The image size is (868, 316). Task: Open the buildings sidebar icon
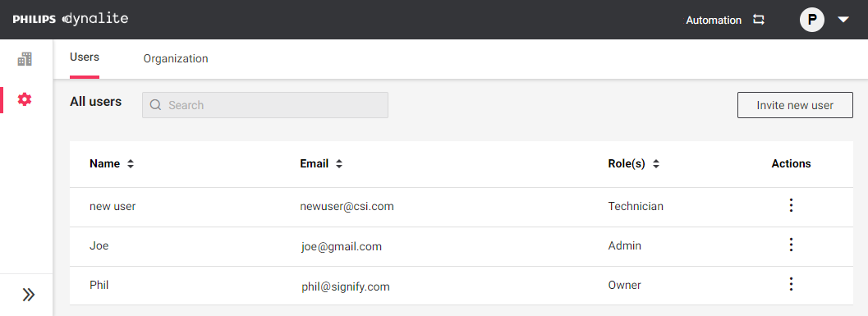[x=25, y=58]
